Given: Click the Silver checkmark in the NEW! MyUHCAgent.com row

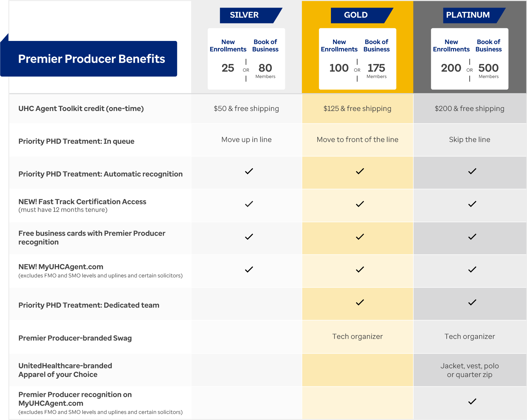Looking at the screenshot, I should (249, 270).
